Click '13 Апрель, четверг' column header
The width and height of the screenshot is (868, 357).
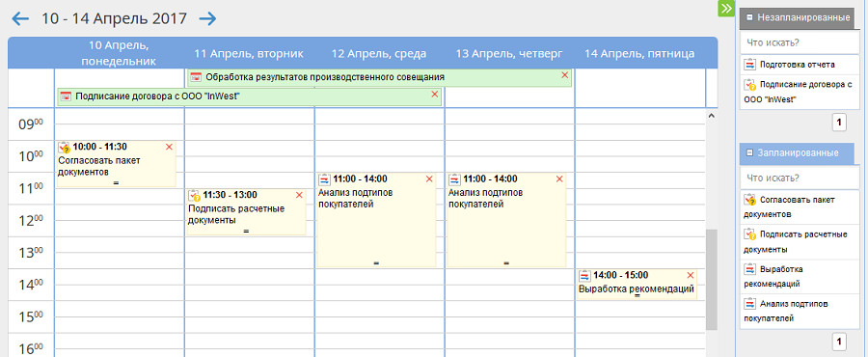(509, 54)
